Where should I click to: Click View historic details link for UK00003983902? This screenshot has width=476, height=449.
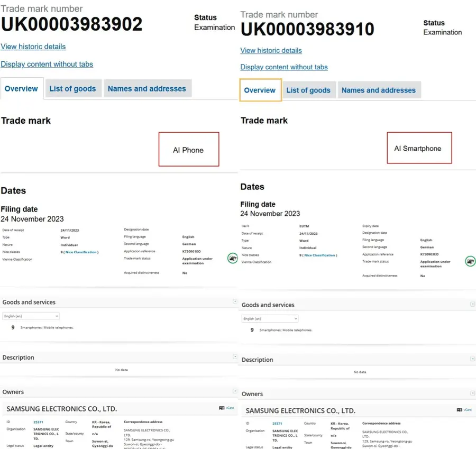pyautogui.click(x=33, y=47)
